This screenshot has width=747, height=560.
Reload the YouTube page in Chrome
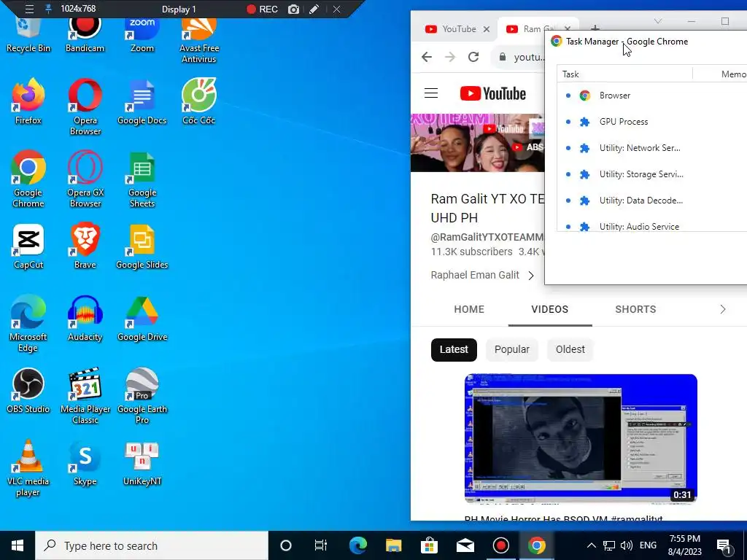(x=473, y=57)
